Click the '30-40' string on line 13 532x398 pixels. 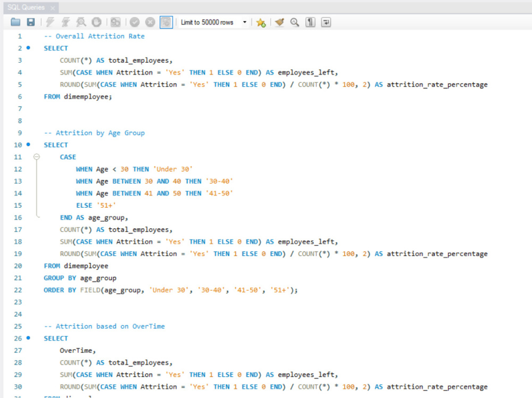click(219, 181)
